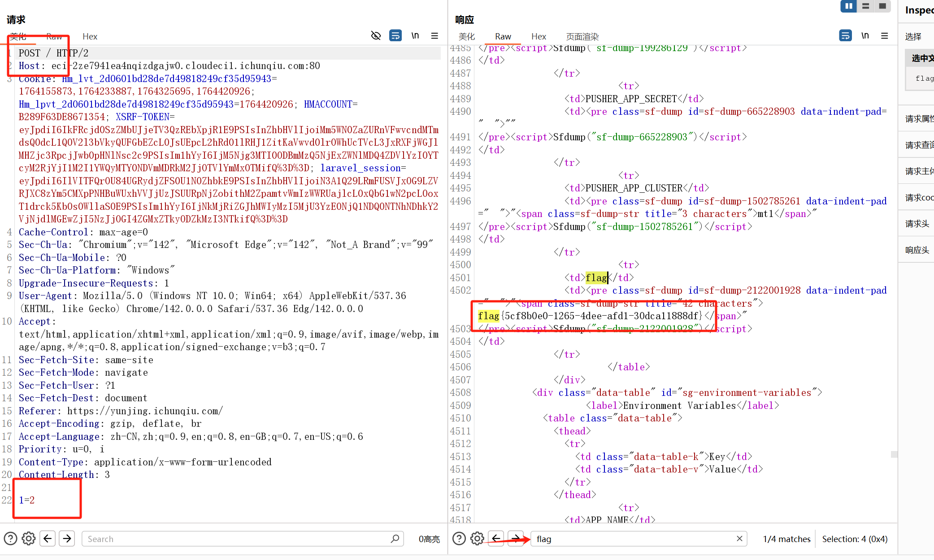
Task: Click the next match arrow in response search bar
Action: [515, 538]
